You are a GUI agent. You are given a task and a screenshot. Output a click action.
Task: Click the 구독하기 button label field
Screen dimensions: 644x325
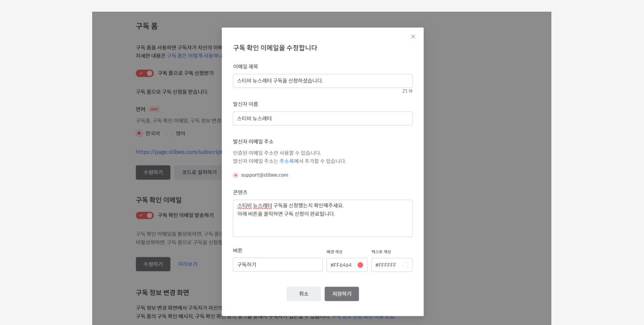(x=277, y=264)
